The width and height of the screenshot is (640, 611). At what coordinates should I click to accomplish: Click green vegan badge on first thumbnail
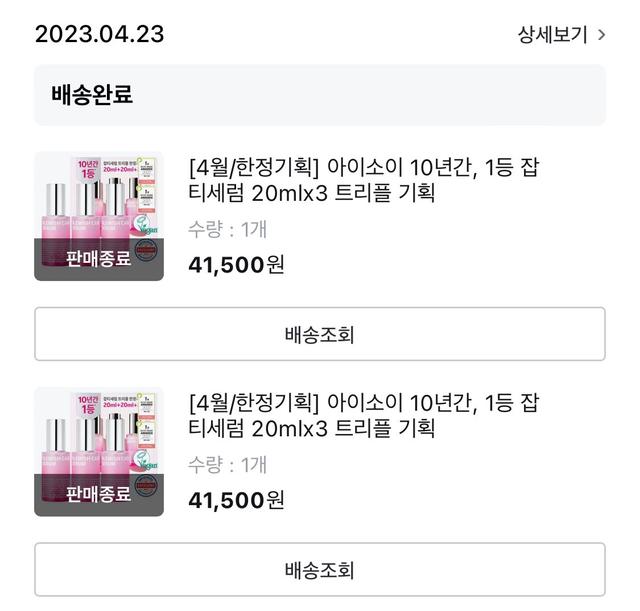[149, 229]
